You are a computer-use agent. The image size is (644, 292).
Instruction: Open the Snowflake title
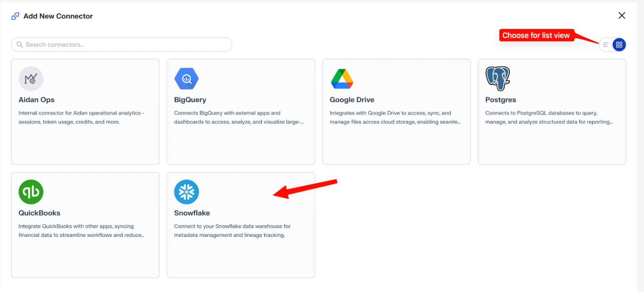point(192,213)
